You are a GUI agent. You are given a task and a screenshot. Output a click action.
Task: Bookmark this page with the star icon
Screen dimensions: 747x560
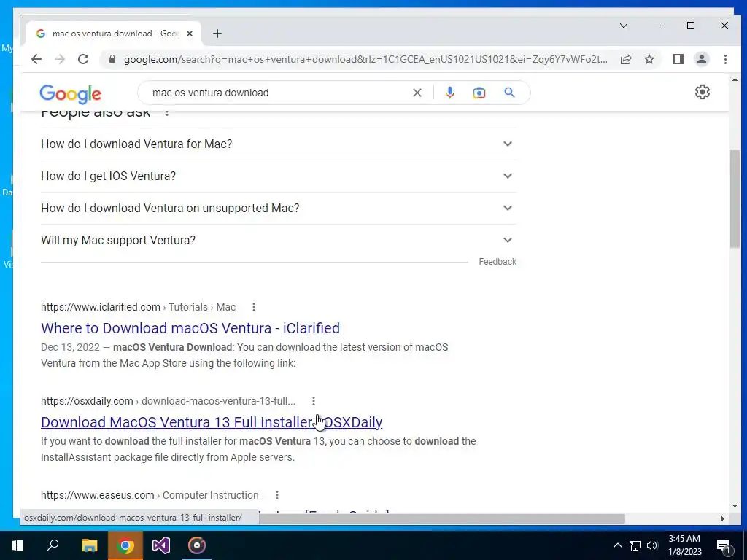click(x=649, y=59)
